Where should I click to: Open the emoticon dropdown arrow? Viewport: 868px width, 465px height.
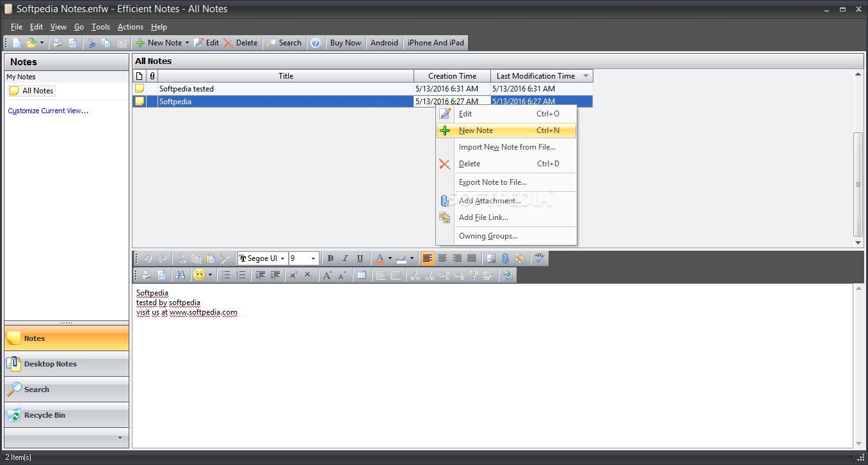tap(210, 275)
